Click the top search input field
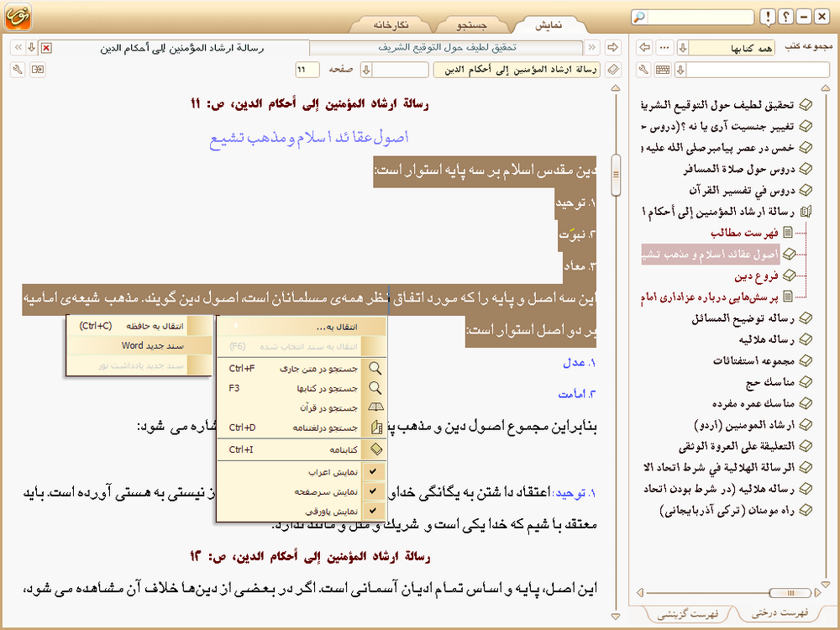Viewport: 840px width, 630px height. click(x=701, y=17)
